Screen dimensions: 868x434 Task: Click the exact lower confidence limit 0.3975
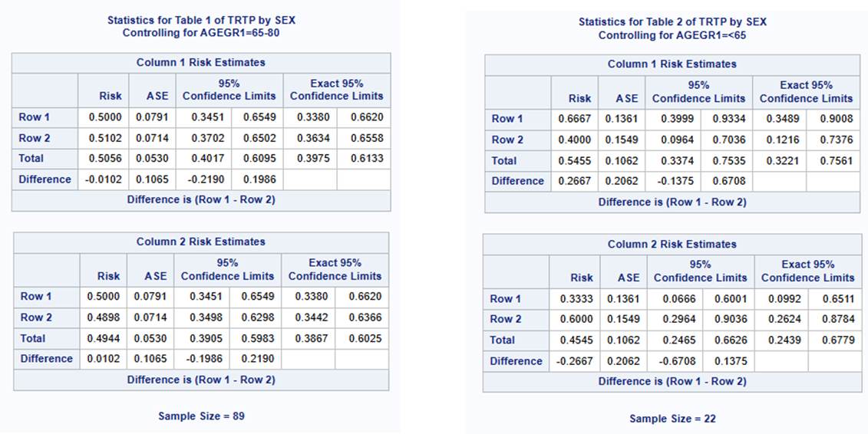[309, 159]
